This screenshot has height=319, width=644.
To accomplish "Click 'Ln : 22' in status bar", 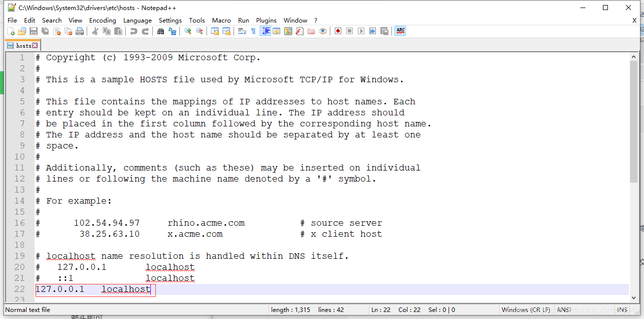I will tap(381, 309).
